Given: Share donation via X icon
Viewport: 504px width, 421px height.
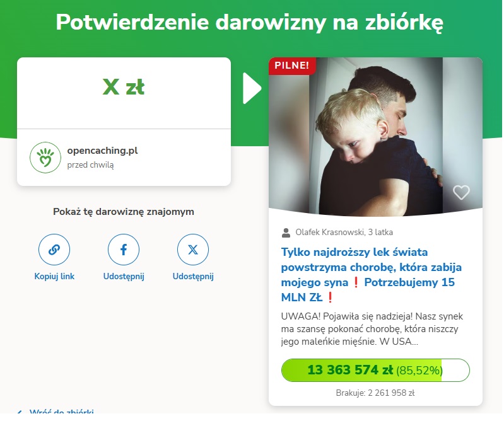Looking at the screenshot, I should coord(193,250).
